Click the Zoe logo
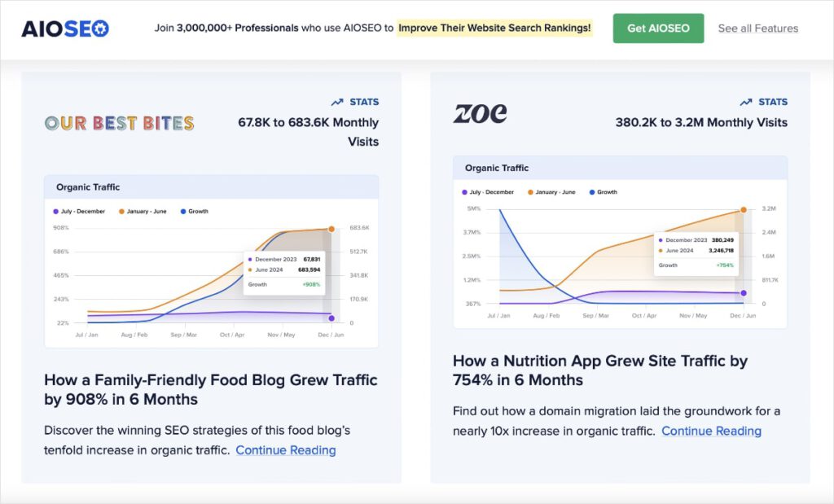Image resolution: width=834 pixels, height=504 pixels. [479, 115]
